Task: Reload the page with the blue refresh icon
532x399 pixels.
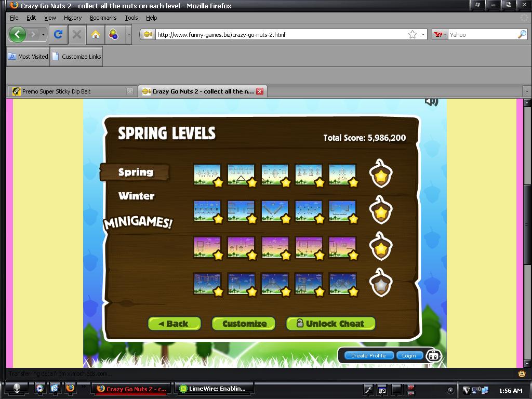Action: click(x=58, y=34)
